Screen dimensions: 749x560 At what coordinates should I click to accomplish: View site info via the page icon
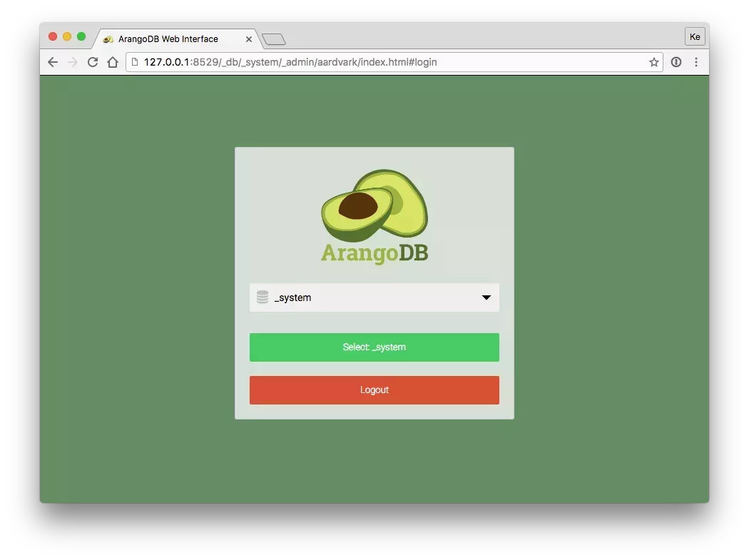[135, 62]
